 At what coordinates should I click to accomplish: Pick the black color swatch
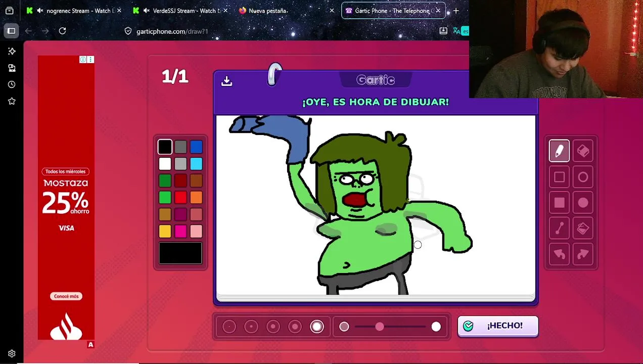click(x=165, y=147)
